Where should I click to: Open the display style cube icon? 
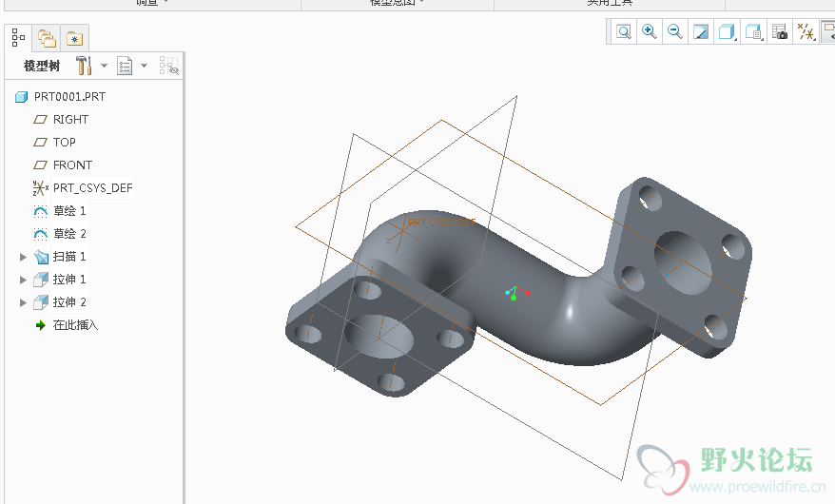[x=726, y=31]
